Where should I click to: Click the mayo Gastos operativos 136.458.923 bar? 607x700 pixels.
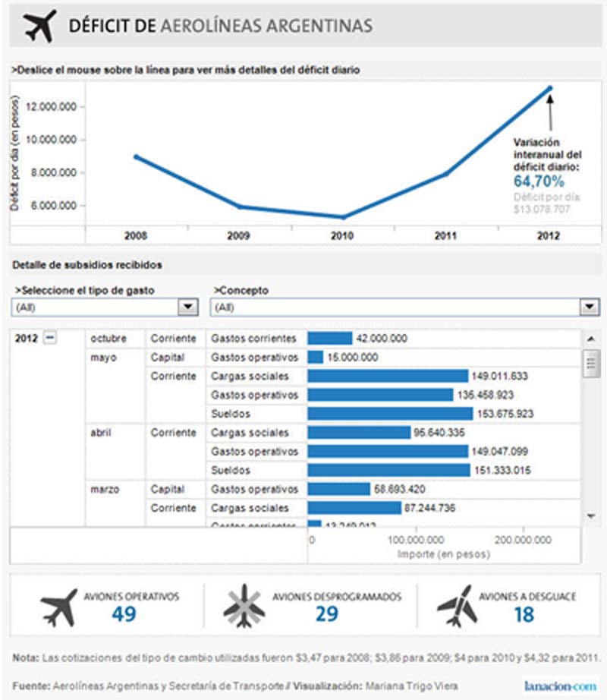[x=380, y=395]
